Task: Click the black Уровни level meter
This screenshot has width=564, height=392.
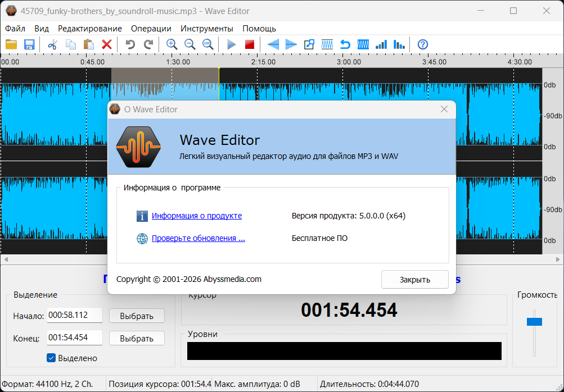Action: [344, 351]
